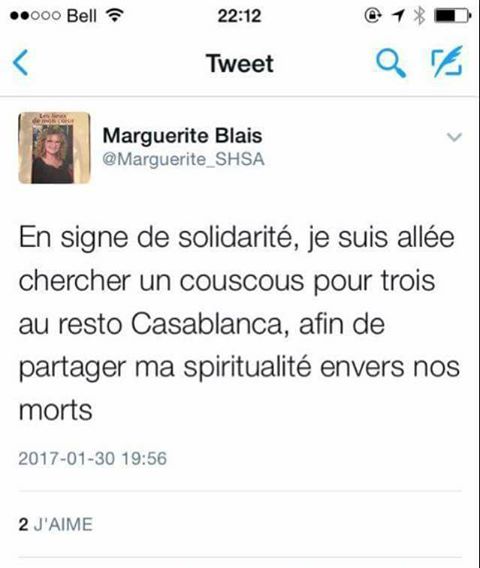The image size is (480, 568).
Task: Compose a new tweet with quill icon
Action: click(x=447, y=62)
